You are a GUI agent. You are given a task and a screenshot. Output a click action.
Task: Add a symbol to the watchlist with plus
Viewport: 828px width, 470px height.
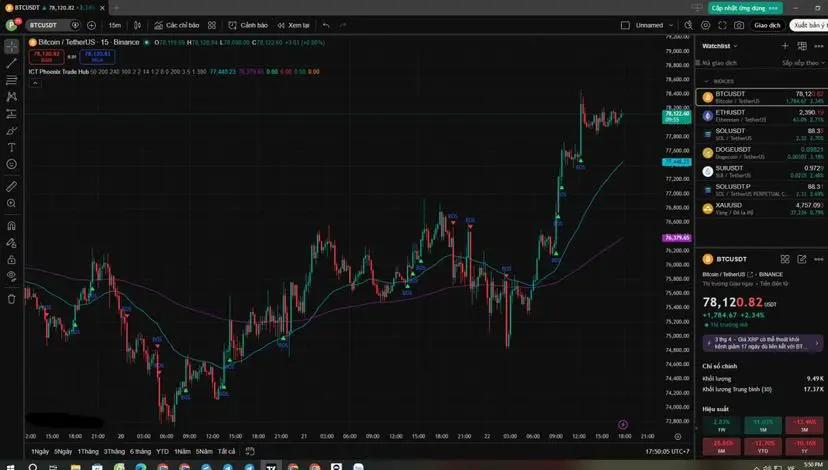(x=785, y=46)
